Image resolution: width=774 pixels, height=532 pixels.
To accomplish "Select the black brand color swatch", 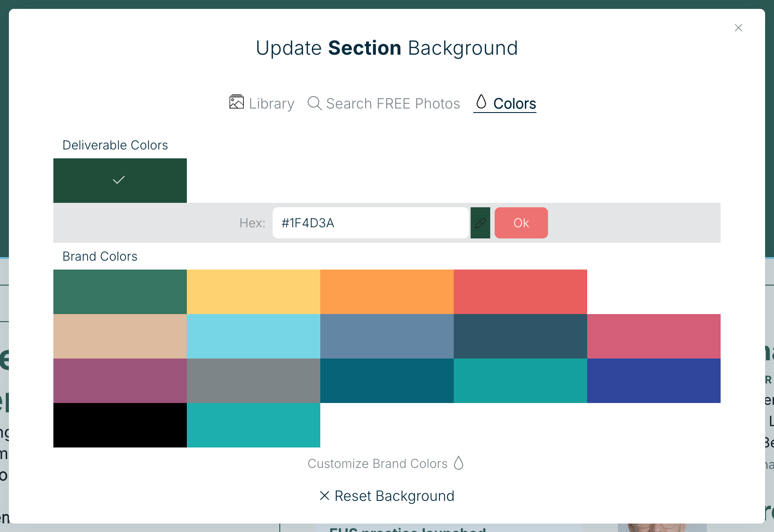I will pos(120,425).
